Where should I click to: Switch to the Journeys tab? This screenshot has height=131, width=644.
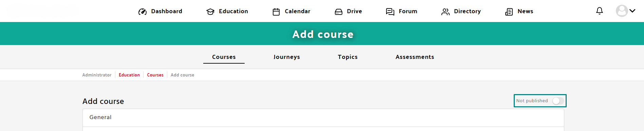pyautogui.click(x=287, y=57)
